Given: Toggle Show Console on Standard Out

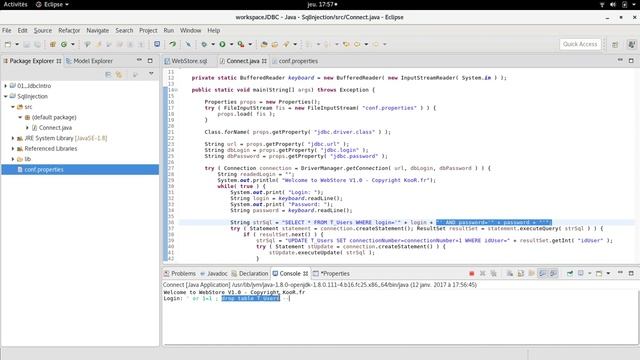Looking at the screenshot, I should coord(542,273).
